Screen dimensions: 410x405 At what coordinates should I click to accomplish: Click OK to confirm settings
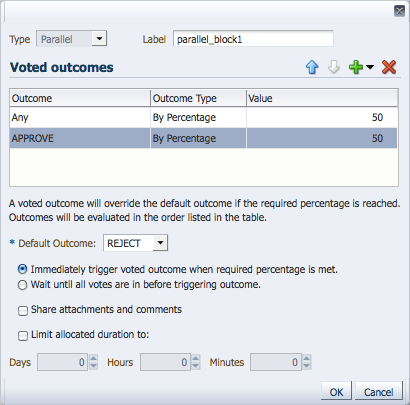[336, 391]
